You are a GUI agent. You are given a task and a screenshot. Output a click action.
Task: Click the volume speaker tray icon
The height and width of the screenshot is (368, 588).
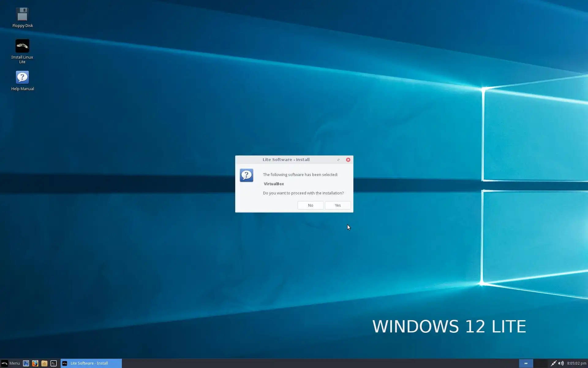(x=561, y=363)
